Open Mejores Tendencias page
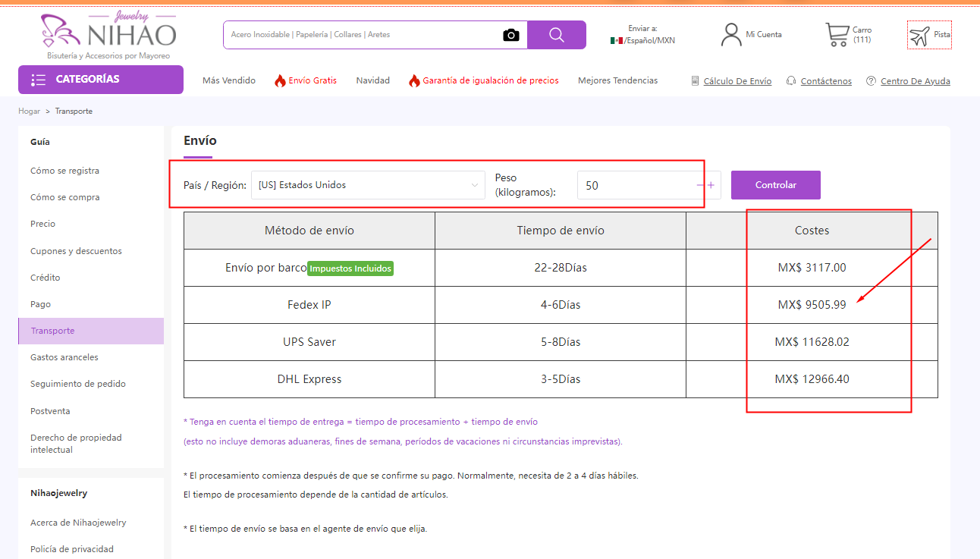The height and width of the screenshot is (559, 980). coord(618,80)
